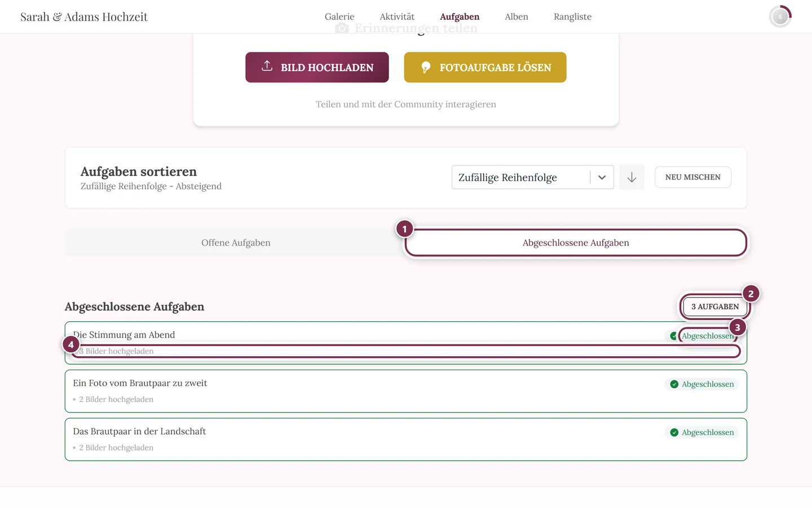This screenshot has height=508, width=812.
Task: Open the task Das Brautpaar in der Landschaft
Action: click(406, 439)
